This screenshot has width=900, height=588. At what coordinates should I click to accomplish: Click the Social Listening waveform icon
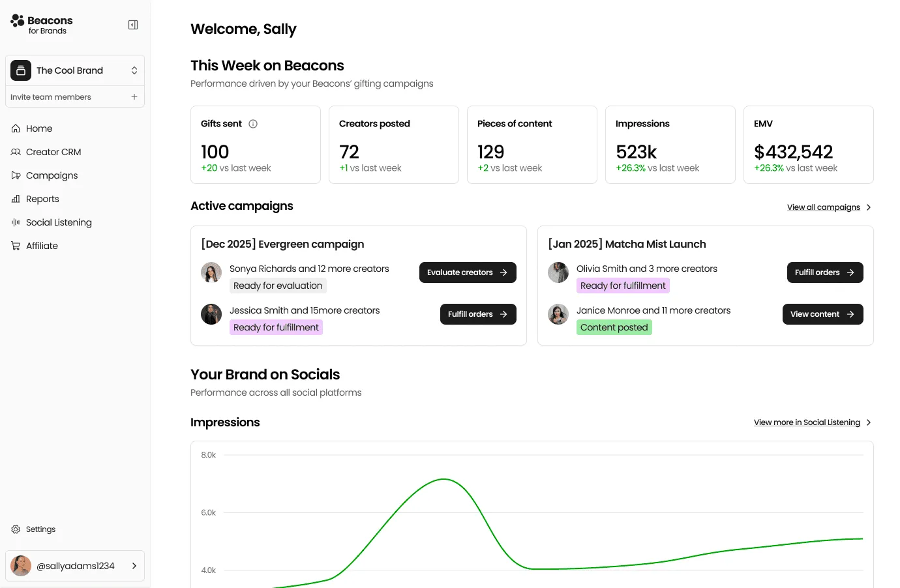coord(16,222)
